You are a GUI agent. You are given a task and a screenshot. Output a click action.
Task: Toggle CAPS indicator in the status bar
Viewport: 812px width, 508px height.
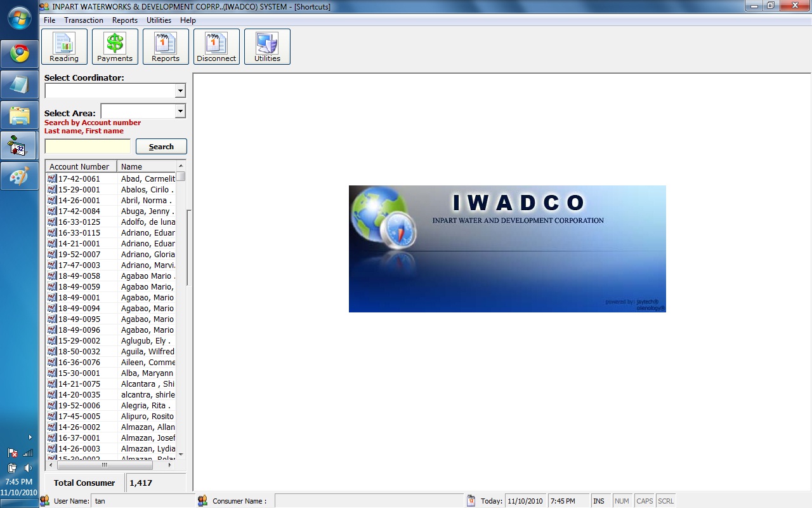644,501
